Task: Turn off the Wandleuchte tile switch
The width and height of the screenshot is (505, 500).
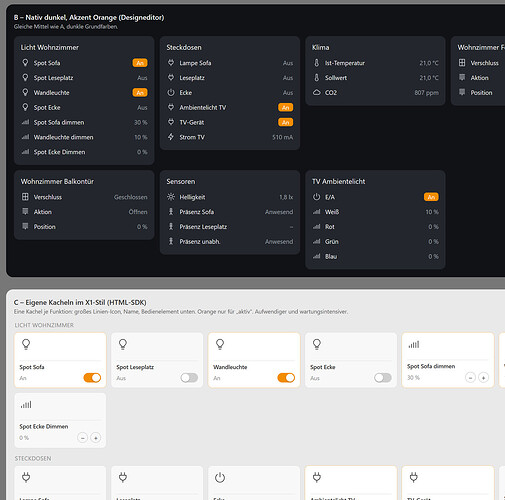Action: pyautogui.click(x=286, y=378)
